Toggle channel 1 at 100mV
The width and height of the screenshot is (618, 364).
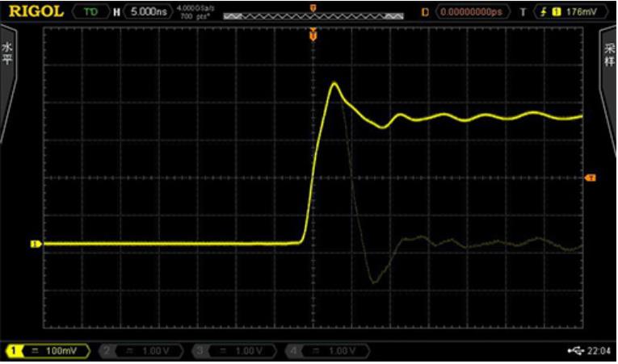pos(47,351)
